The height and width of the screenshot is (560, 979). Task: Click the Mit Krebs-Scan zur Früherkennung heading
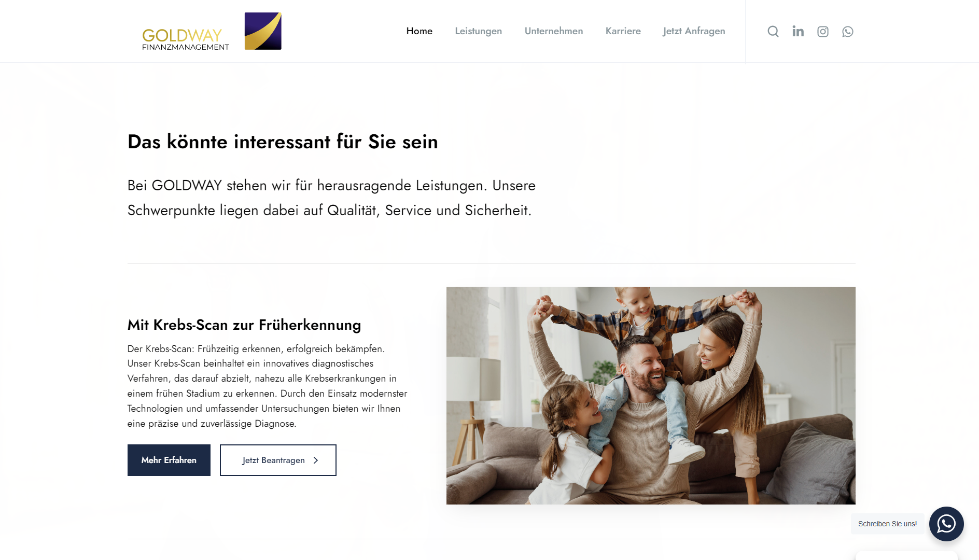(x=244, y=325)
